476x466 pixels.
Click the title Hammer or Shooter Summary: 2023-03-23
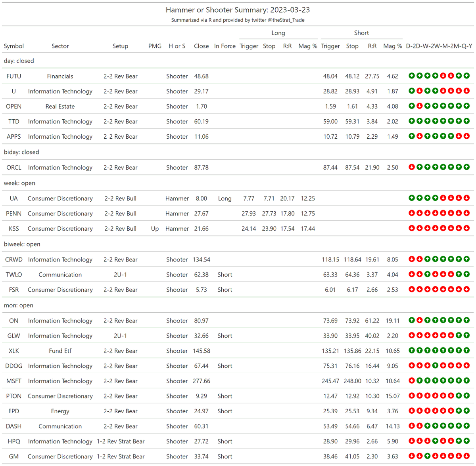(238, 10)
